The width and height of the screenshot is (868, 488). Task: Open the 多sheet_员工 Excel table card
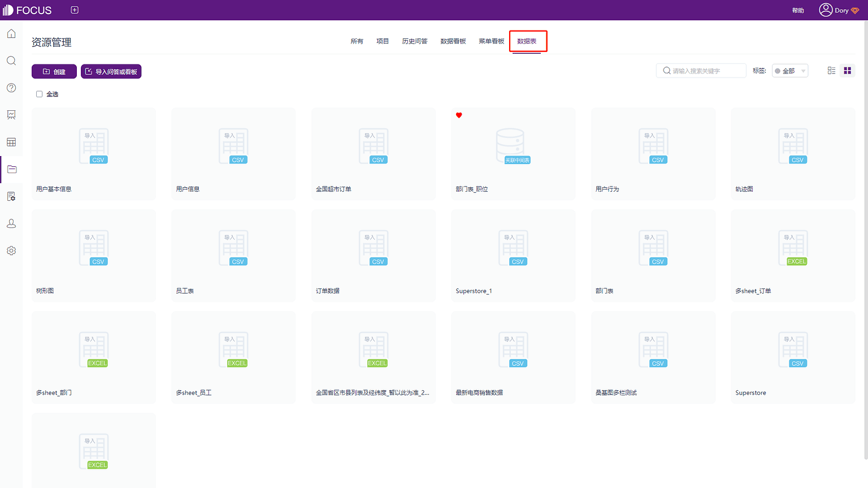tap(233, 357)
